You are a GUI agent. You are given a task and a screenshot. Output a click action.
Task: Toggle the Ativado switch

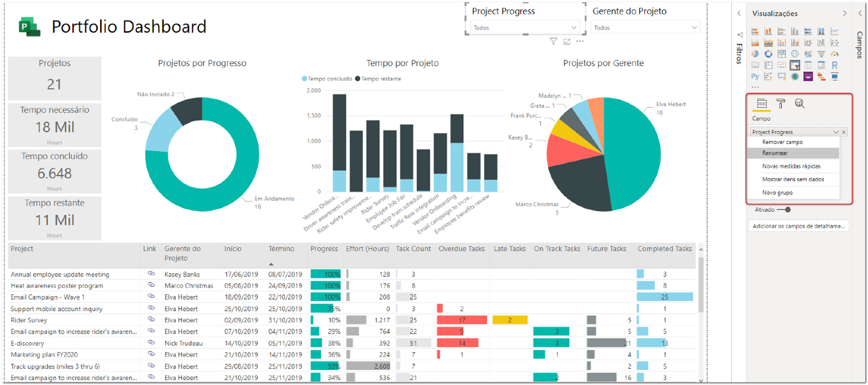[783, 210]
